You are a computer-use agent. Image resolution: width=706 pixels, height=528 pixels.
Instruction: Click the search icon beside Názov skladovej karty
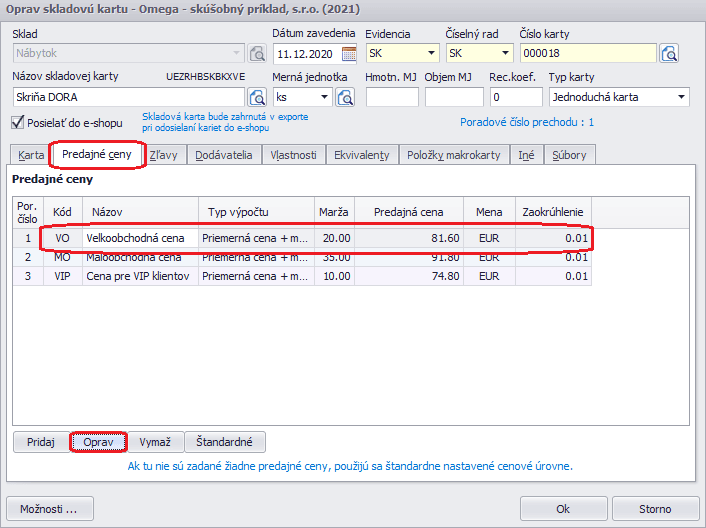257,97
